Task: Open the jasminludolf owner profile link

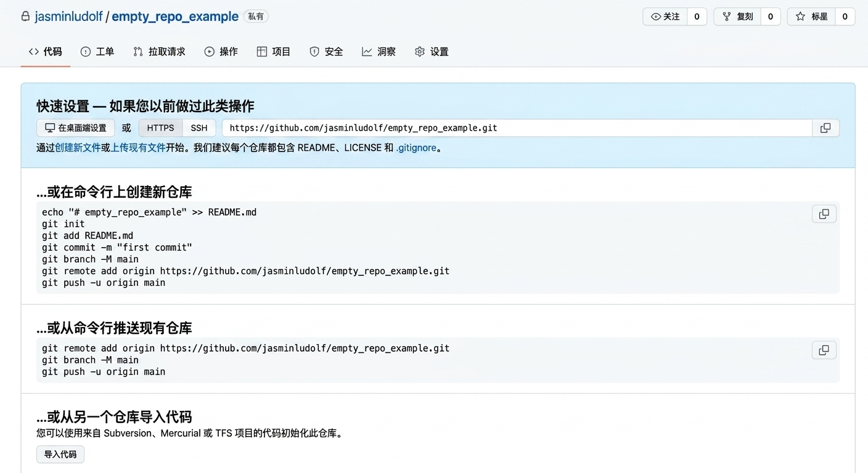Action: [x=68, y=17]
